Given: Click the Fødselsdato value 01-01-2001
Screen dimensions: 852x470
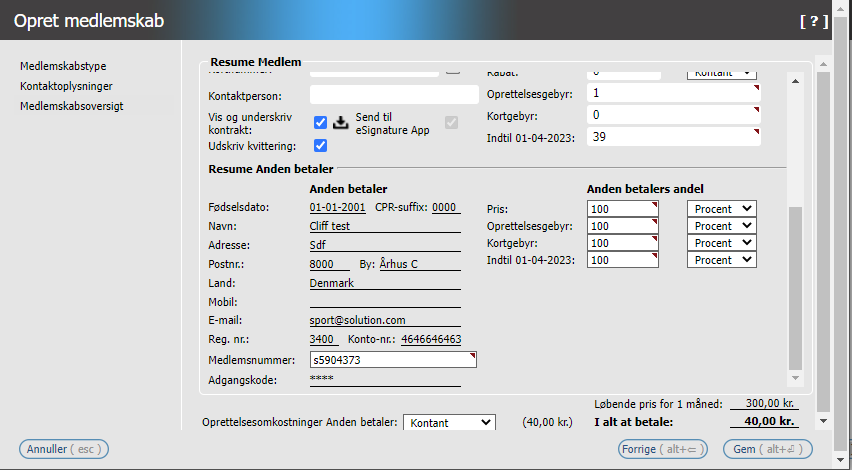Looking at the screenshot, I should pyautogui.click(x=337, y=207).
